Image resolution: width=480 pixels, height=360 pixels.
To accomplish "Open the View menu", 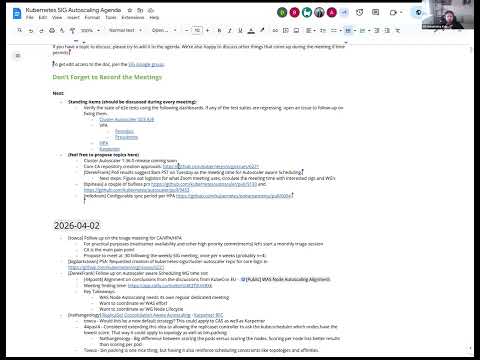I will (x=57, y=17).
